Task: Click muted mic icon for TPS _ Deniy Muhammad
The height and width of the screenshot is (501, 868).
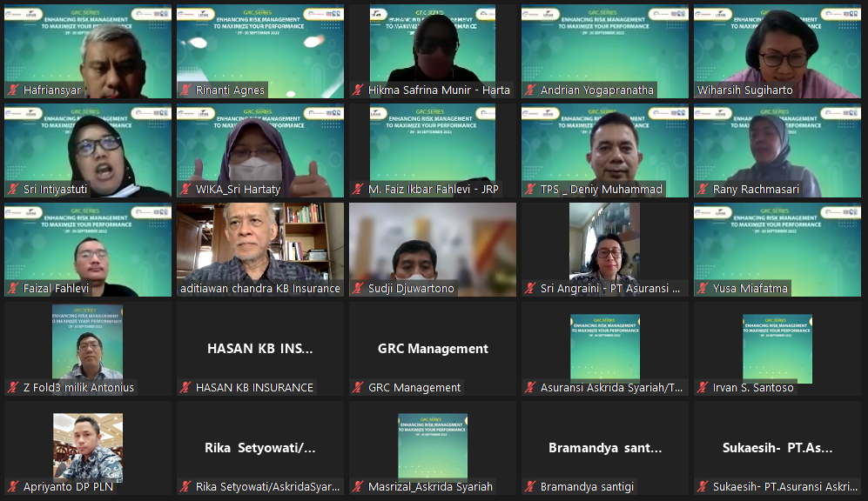Action: (x=530, y=190)
